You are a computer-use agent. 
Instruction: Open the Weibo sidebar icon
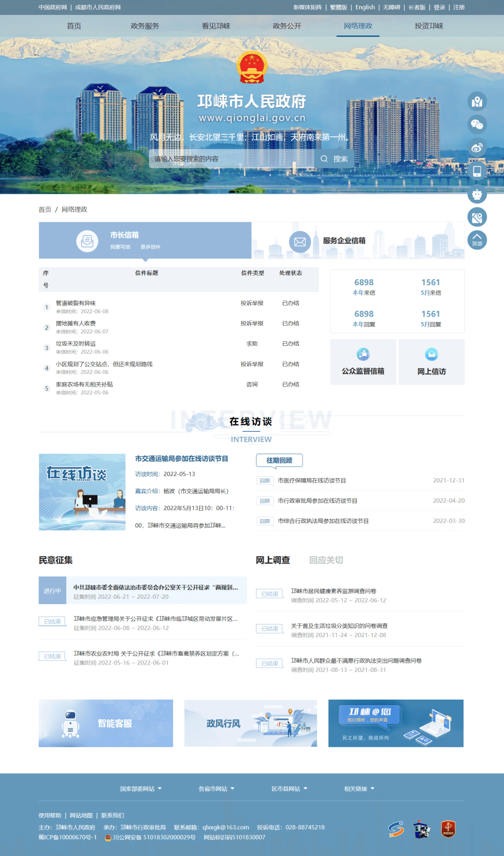[x=477, y=147]
